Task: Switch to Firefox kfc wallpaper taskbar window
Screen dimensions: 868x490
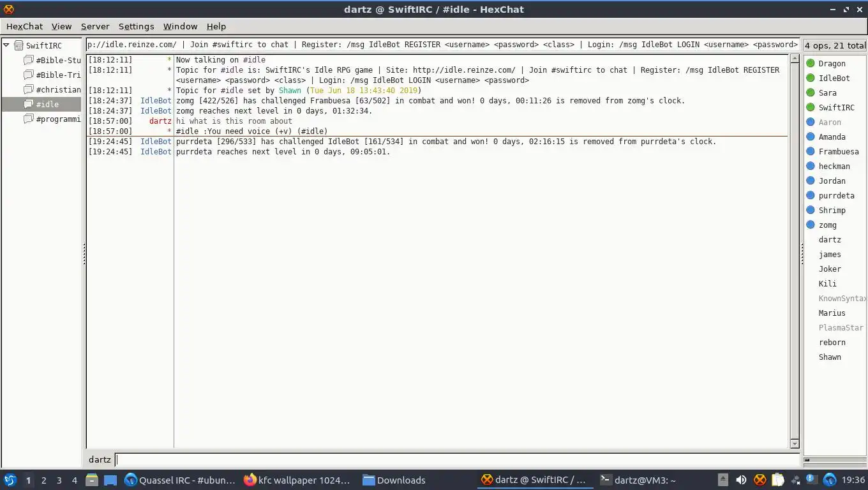Action: pyautogui.click(x=297, y=480)
